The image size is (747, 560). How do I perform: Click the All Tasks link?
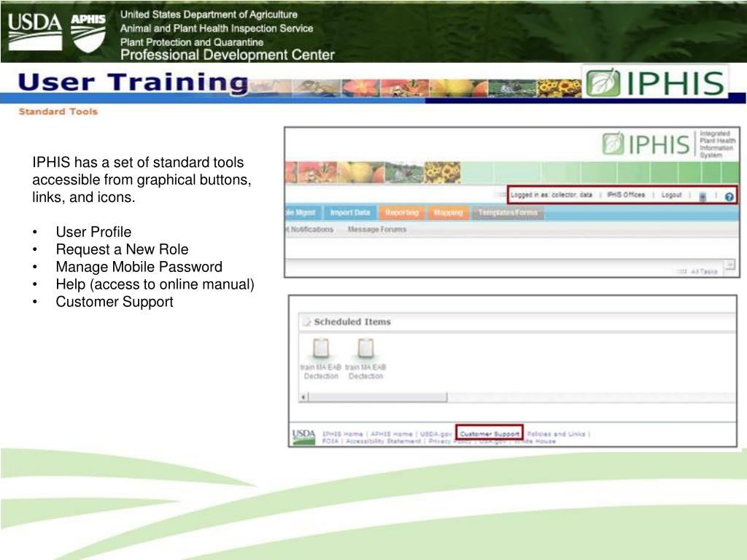704,271
